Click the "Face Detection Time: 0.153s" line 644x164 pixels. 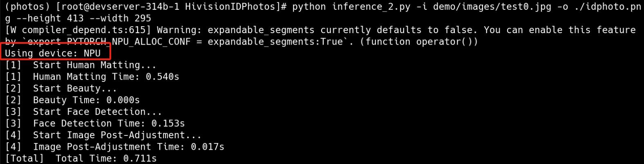(x=109, y=123)
